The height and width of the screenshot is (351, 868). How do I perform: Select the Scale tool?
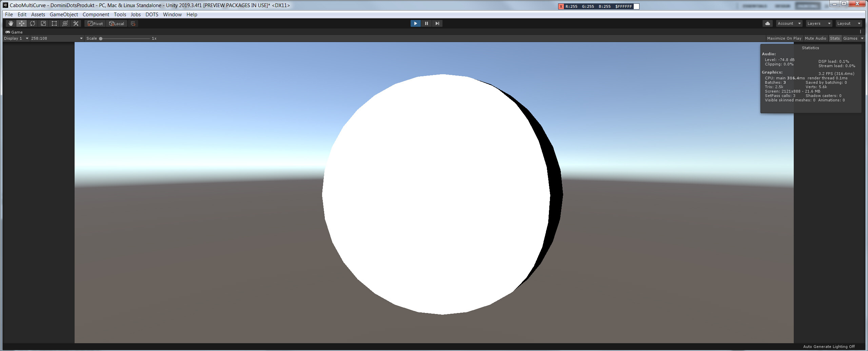click(x=43, y=23)
